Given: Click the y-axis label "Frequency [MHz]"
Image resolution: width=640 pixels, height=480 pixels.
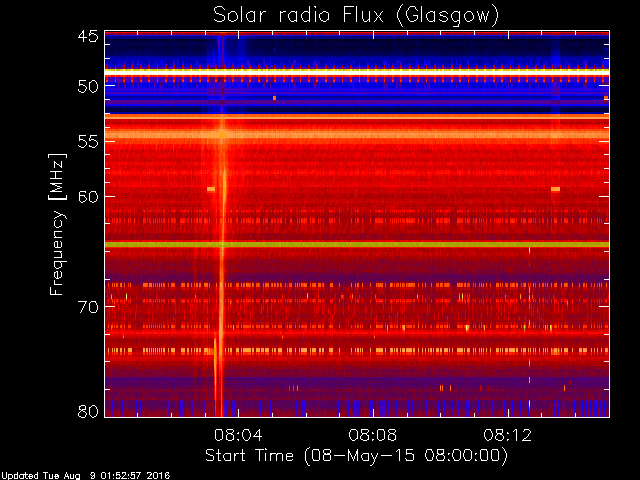Looking at the screenshot, I should click(x=57, y=224).
